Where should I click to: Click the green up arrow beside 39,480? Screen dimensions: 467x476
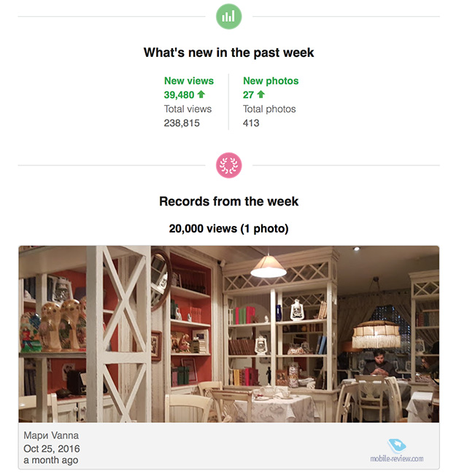click(201, 95)
